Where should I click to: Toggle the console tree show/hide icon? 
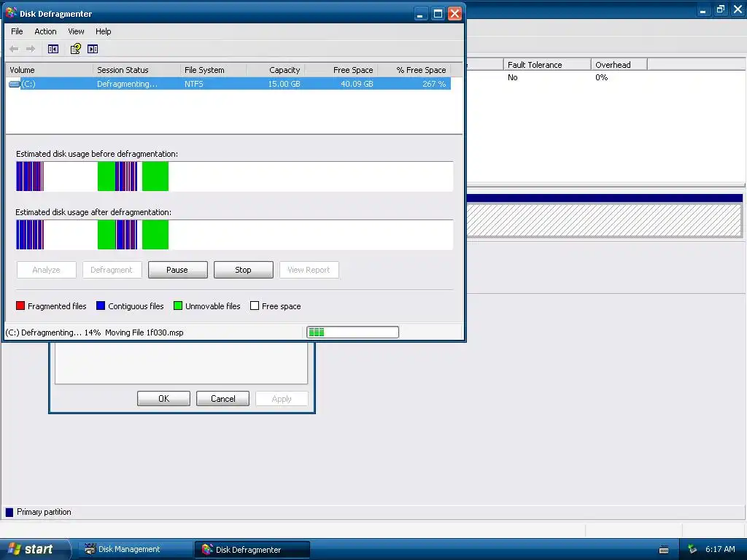(53, 49)
